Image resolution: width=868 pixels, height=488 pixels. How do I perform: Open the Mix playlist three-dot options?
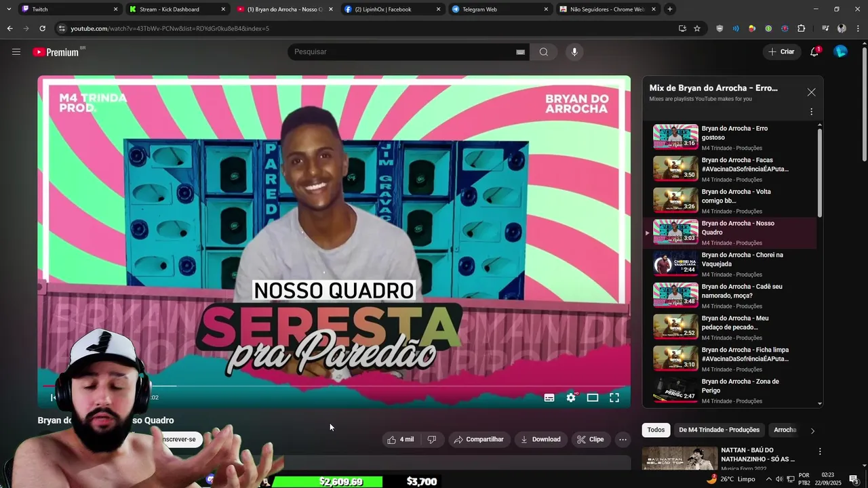(x=811, y=112)
